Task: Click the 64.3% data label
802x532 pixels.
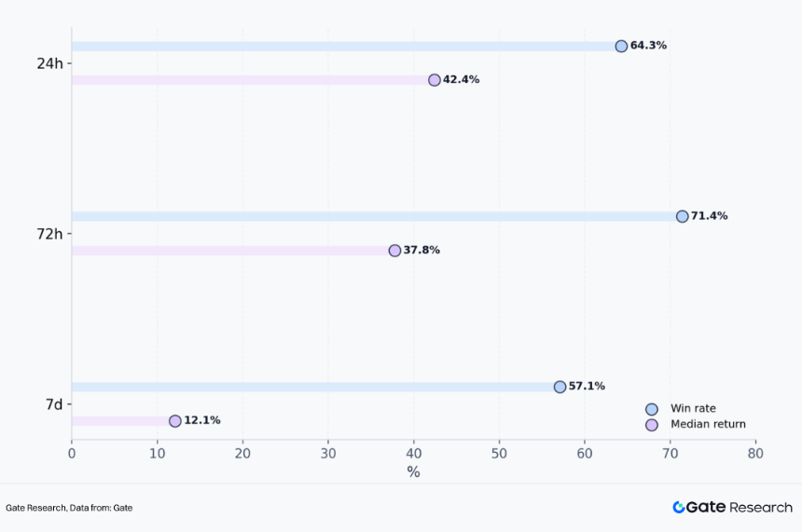Action: (648, 46)
